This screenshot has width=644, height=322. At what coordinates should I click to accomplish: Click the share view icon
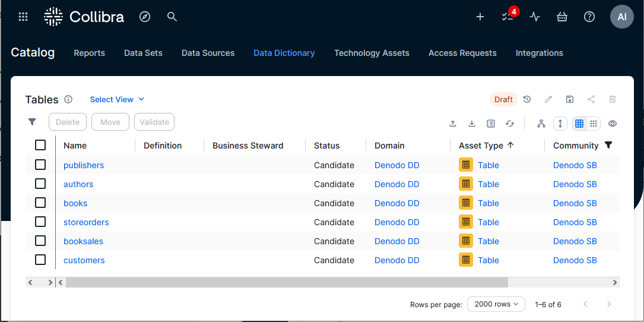click(591, 99)
